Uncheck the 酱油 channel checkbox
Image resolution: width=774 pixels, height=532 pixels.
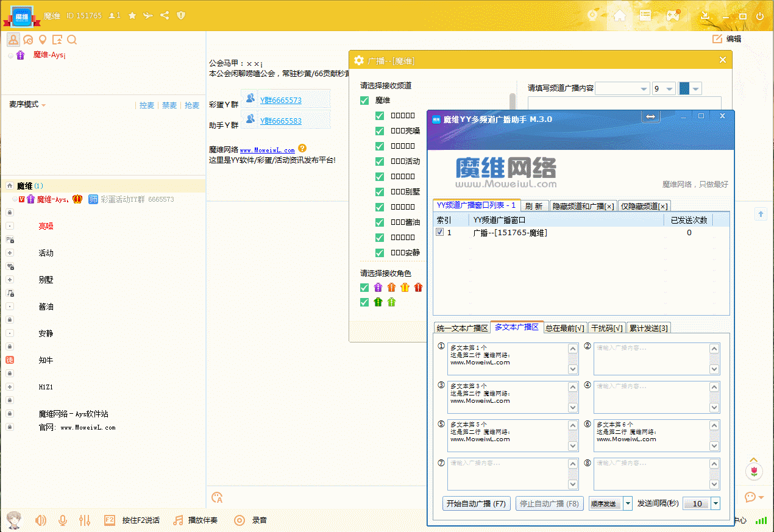click(x=380, y=222)
